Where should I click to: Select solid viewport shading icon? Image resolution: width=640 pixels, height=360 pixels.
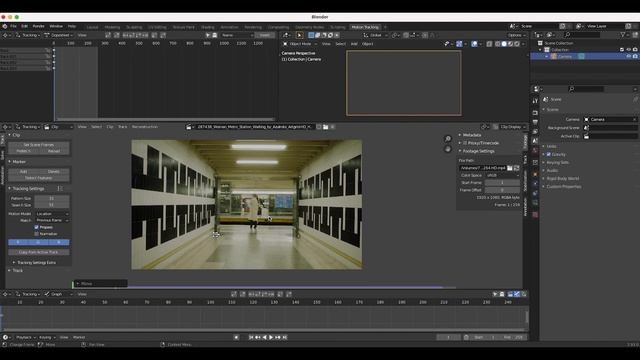click(x=504, y=44)
